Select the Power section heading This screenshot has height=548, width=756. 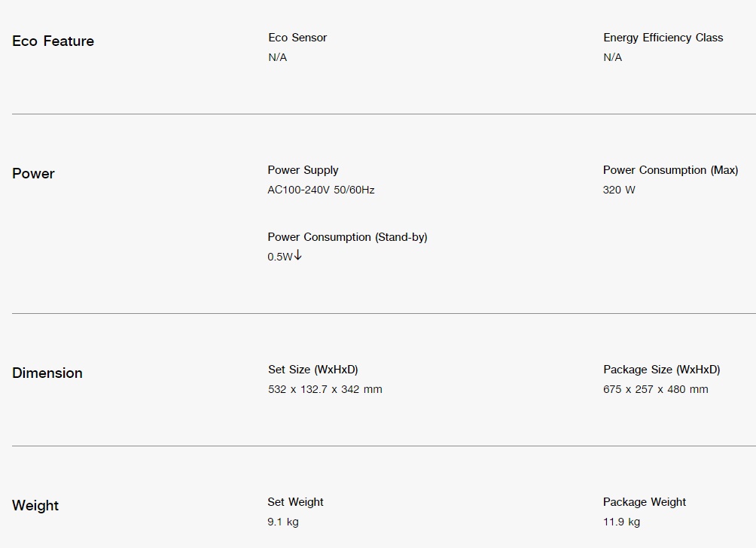[33, 174]
